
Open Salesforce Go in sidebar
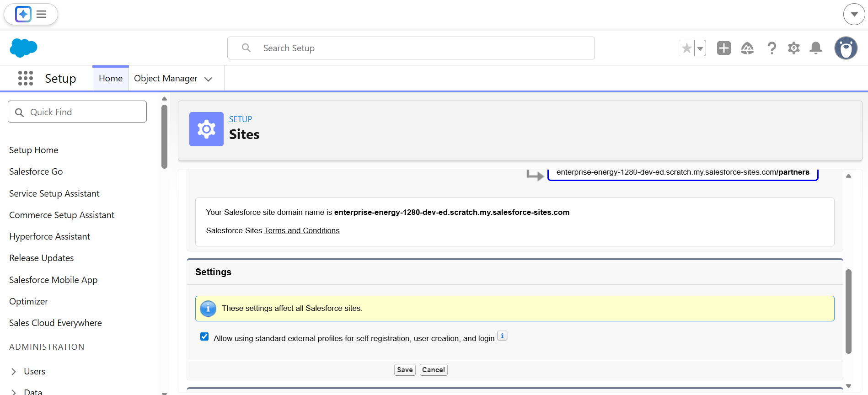click(36, 171)
